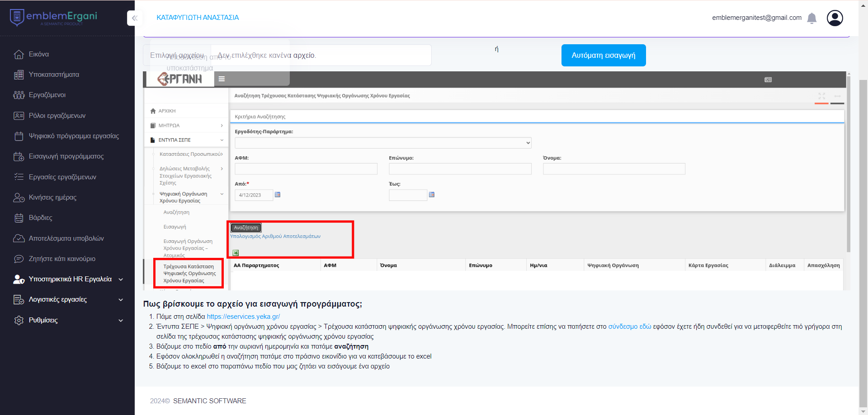Image resolution: width=868 pixels, height=415 pixels.
Task: Follow the σύνδεσμο εδώ link
Action: 629,326
